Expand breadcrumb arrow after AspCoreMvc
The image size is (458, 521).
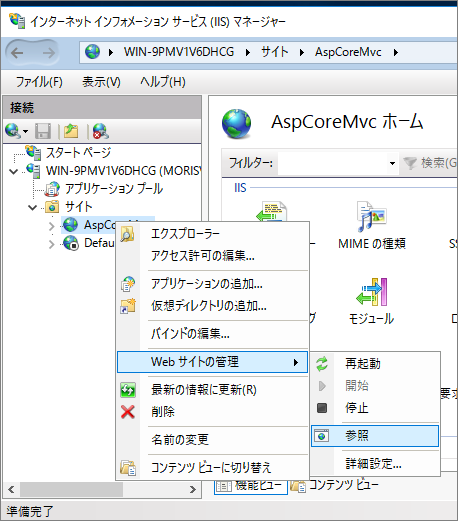click(x=396, y=52)
